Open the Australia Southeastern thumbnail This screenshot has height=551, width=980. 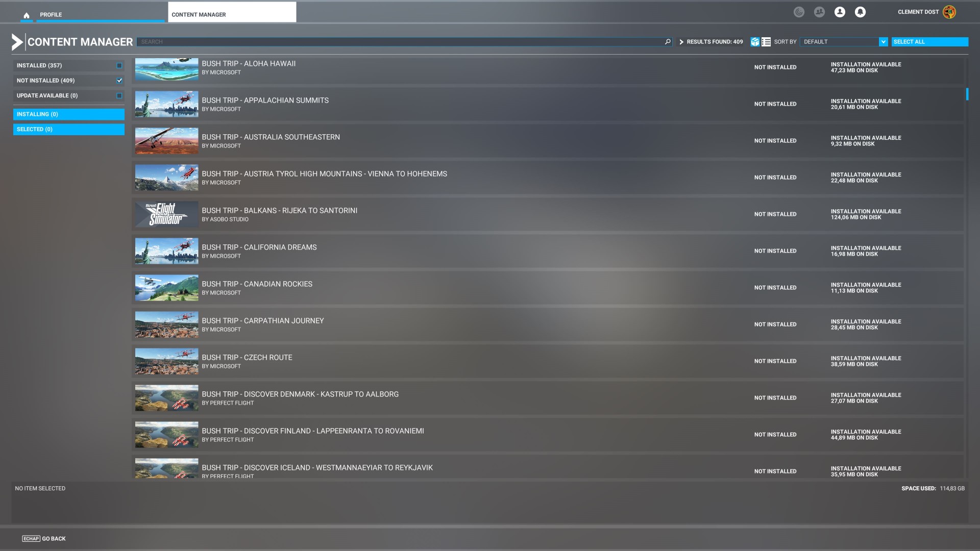coord(167,141)
